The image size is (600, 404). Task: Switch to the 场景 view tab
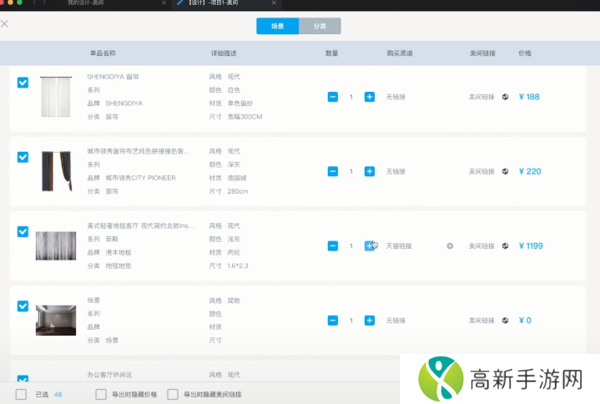pos(277,26)
